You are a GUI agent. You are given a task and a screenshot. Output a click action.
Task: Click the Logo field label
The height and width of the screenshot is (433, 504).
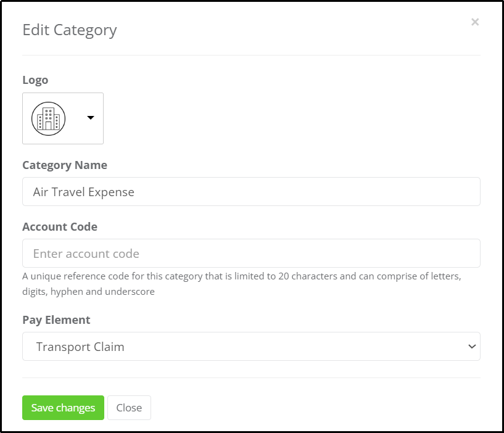[x=35, y=80]
